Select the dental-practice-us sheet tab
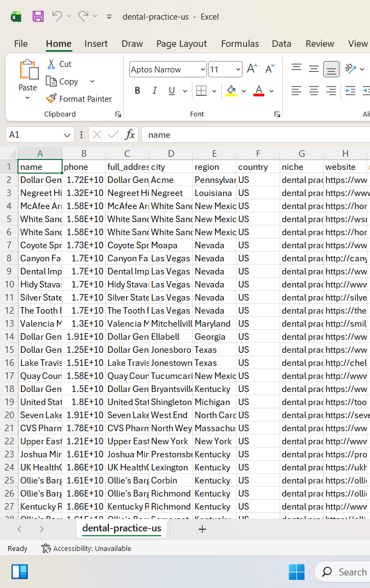 (122, 528)
